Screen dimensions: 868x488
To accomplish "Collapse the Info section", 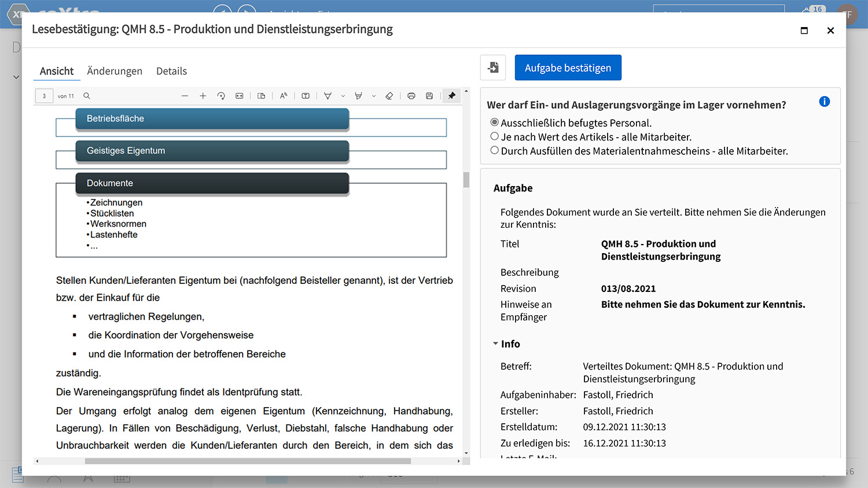I will 495,343.
